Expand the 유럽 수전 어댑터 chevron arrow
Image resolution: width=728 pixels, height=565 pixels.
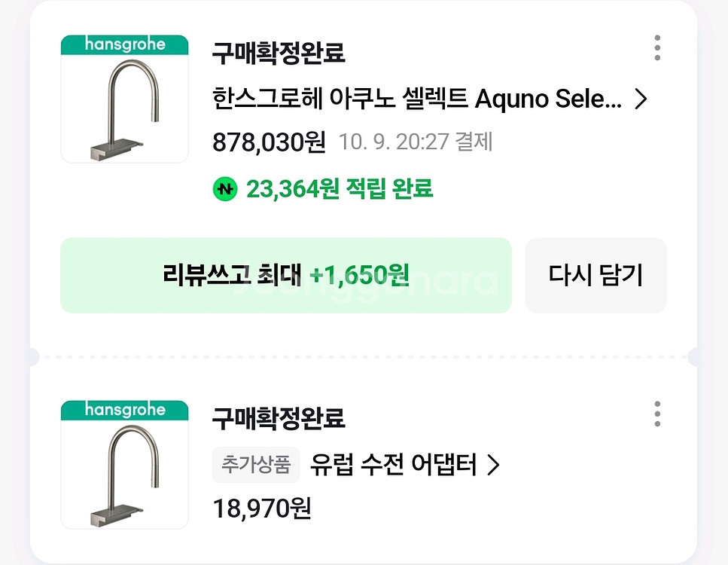pyautogui.click(x=494, y=466)
